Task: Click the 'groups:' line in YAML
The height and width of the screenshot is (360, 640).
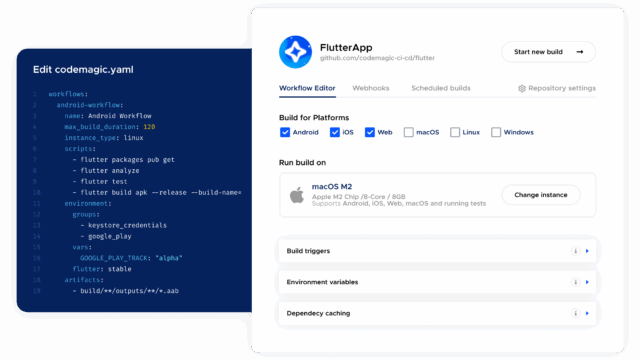Action: pyautogui.click(x=86, y=214)
